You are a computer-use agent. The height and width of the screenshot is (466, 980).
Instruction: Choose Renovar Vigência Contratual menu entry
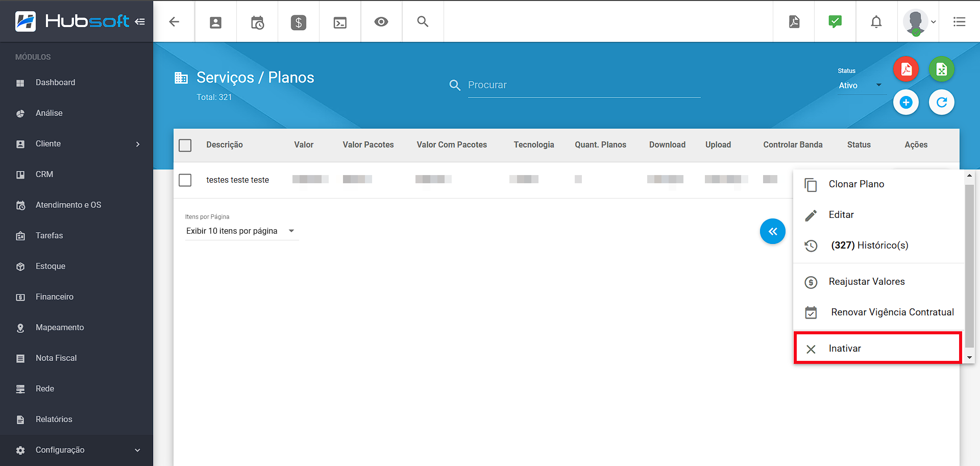[878, 312]
